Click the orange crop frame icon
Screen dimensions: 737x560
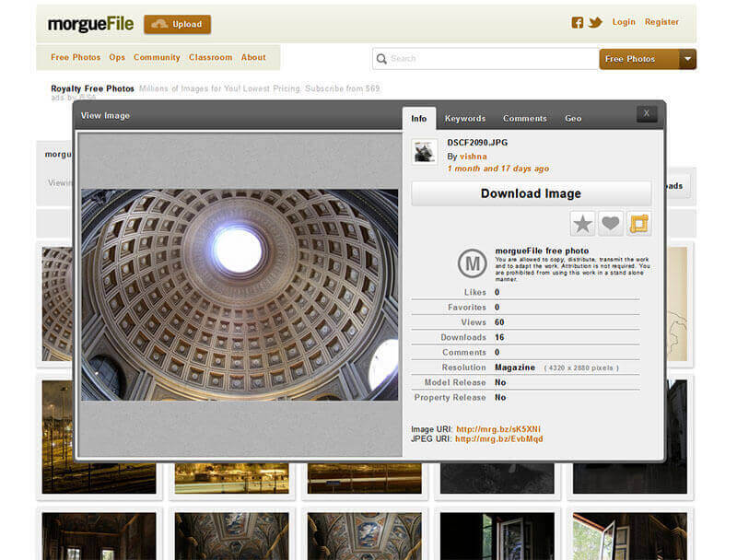click(x=638, y=224)
